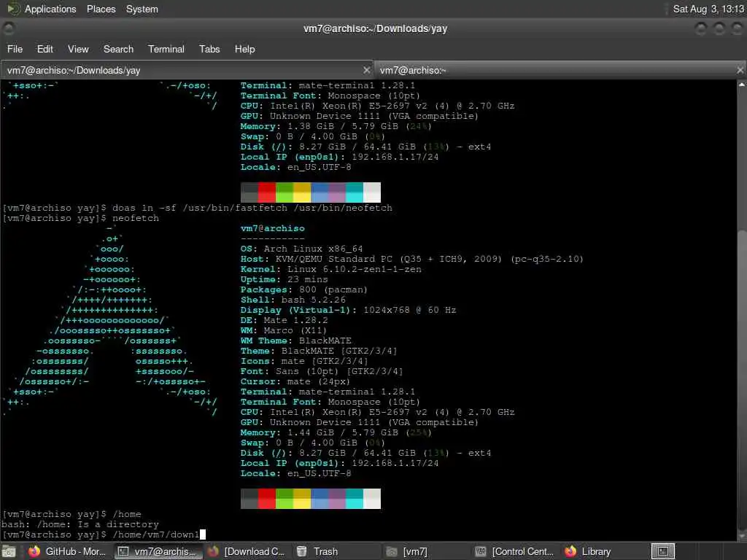Open the Help menu
Viewport: 747px width, 560px height.
[x=244, y=49]
